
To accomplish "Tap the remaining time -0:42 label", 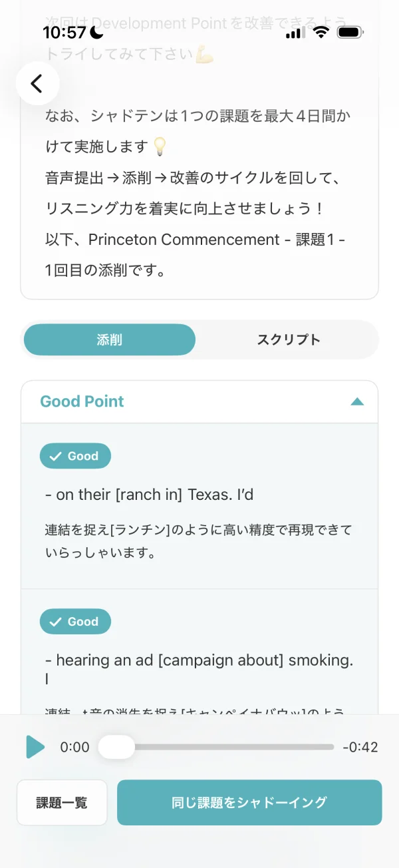I will pyautogui.click(x=360, y=747).
